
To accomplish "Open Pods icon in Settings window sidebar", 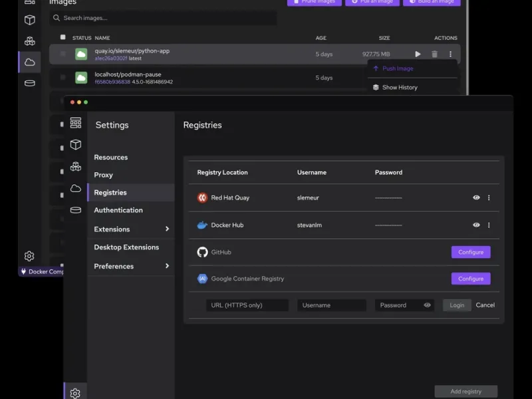I will [x=75, y=167].
